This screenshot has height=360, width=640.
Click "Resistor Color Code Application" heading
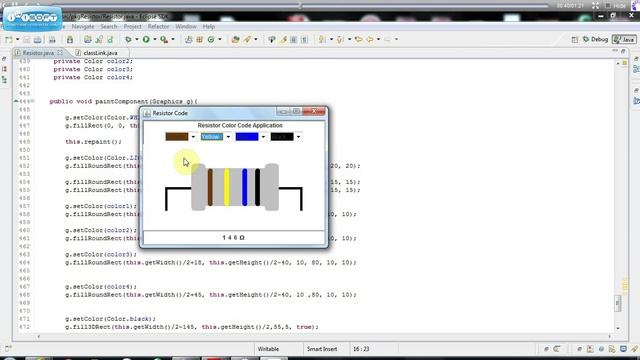[240, 125]
